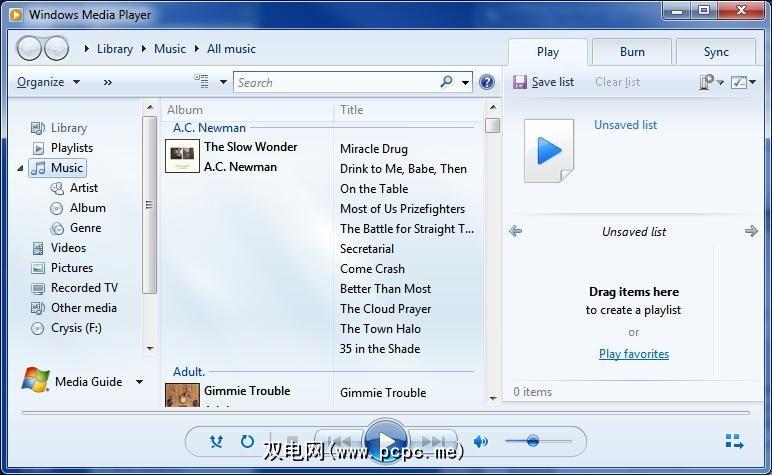Click the Forward navigation button
772x475 pixels.
pyautogui.click(x=56, y=49)
